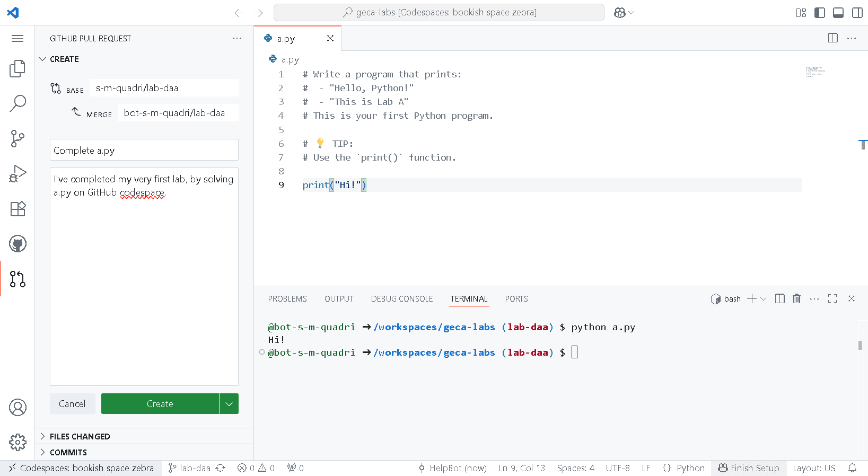
Task: Open Pull Request panel More Actions
Action: [x=237, y=38]
